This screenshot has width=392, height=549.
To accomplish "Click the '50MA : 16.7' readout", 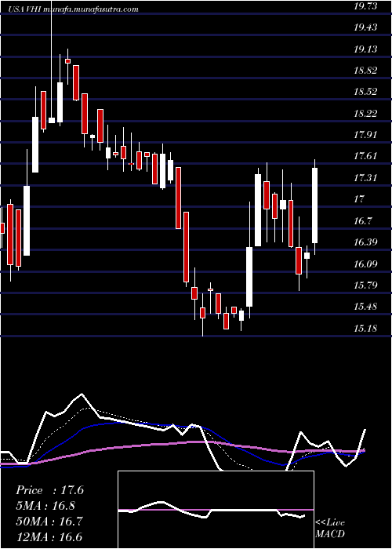I will click(49, 522).
